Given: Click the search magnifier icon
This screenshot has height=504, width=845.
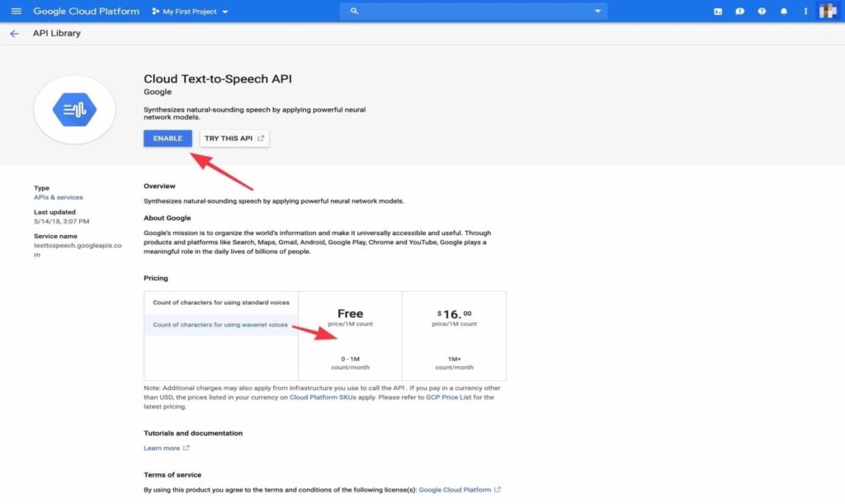Looking at the screenshot, I should click(x=355, y=12).
